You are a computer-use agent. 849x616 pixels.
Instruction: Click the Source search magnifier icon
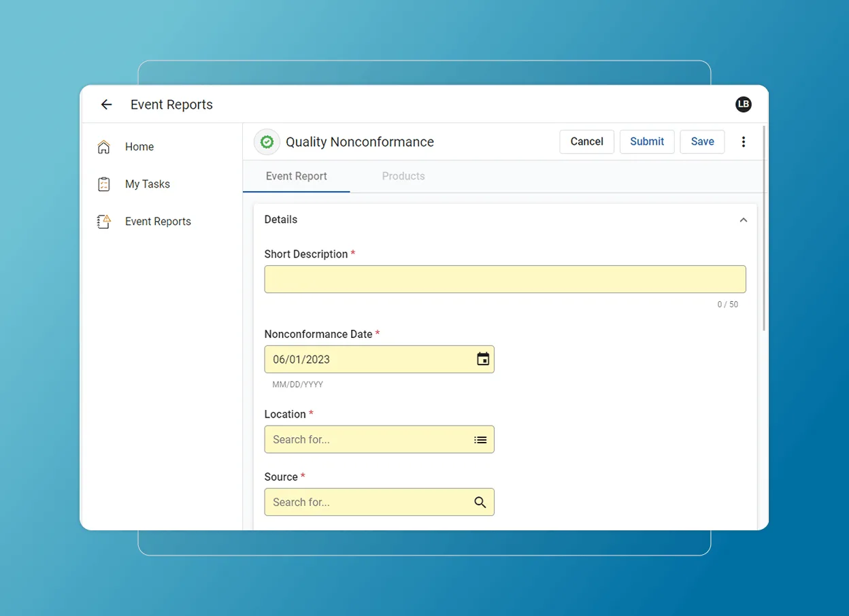(x=481, y=502)
